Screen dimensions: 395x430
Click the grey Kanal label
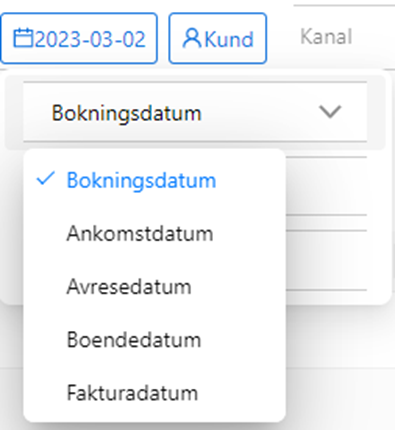click(326, 37)
